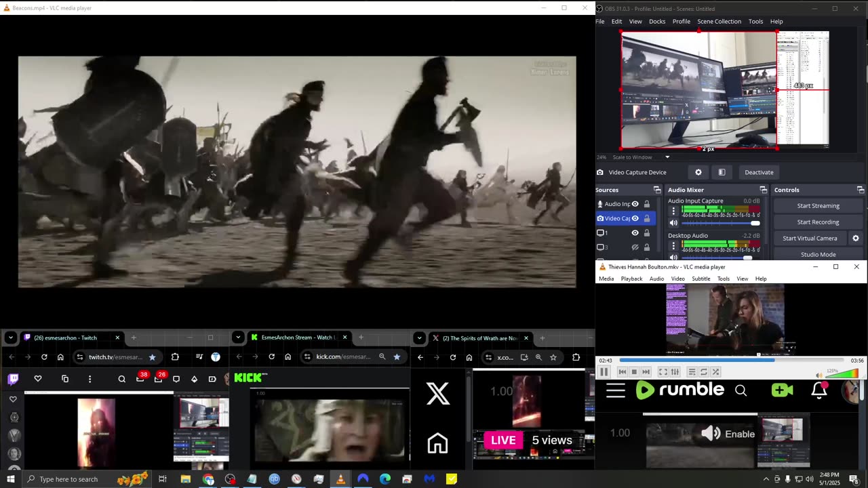Open the Subtitle menu in VLC
Screen dimensions: 868x488
[x=701, y=279]
